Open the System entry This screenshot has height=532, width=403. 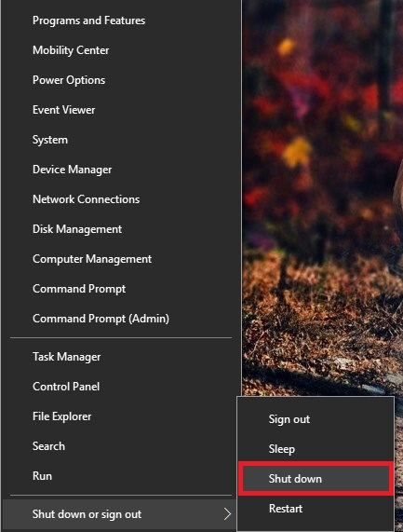[120, 140]
